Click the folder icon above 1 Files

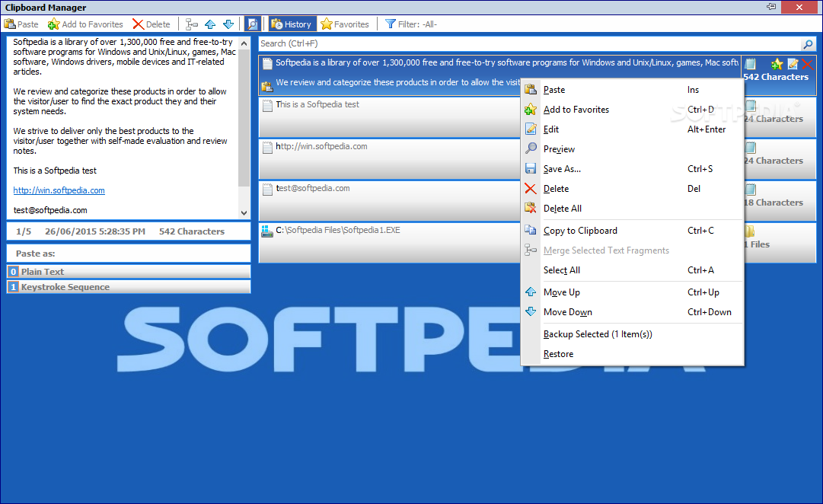click(x=749, y=231)
